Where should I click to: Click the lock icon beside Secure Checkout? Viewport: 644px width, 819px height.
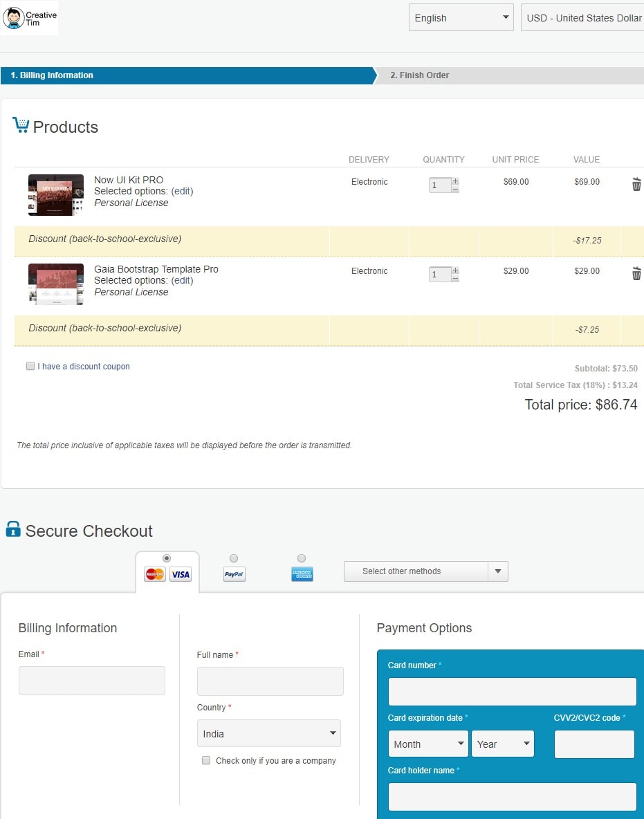[13, 529]
